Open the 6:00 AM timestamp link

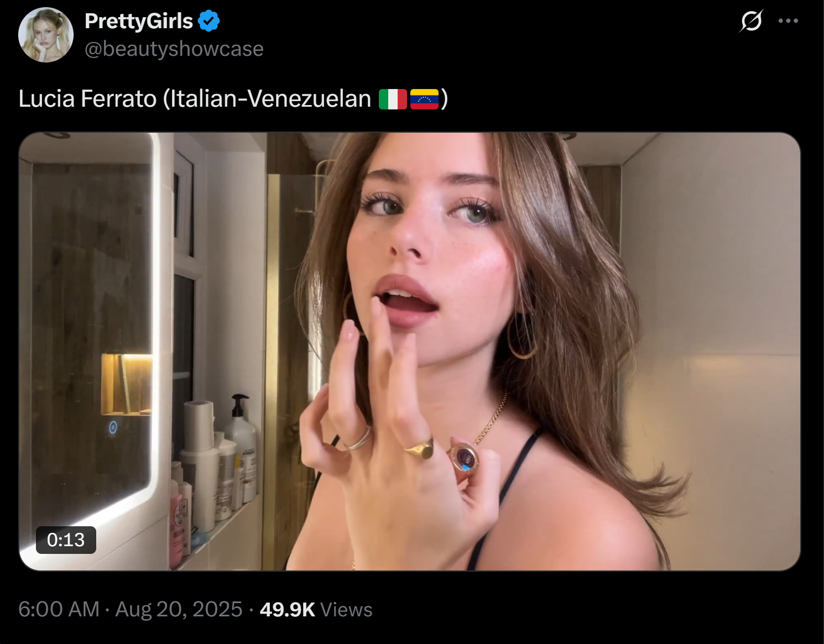tap(59, 609)
